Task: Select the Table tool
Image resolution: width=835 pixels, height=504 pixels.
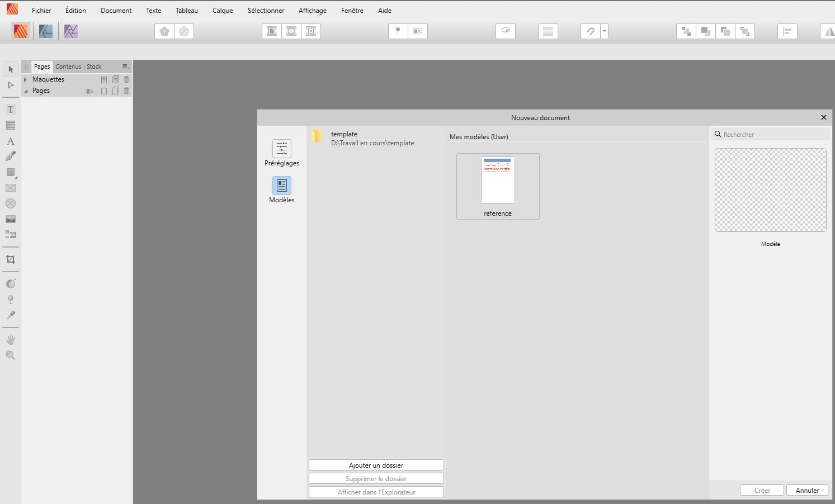Action: (11, 125)
